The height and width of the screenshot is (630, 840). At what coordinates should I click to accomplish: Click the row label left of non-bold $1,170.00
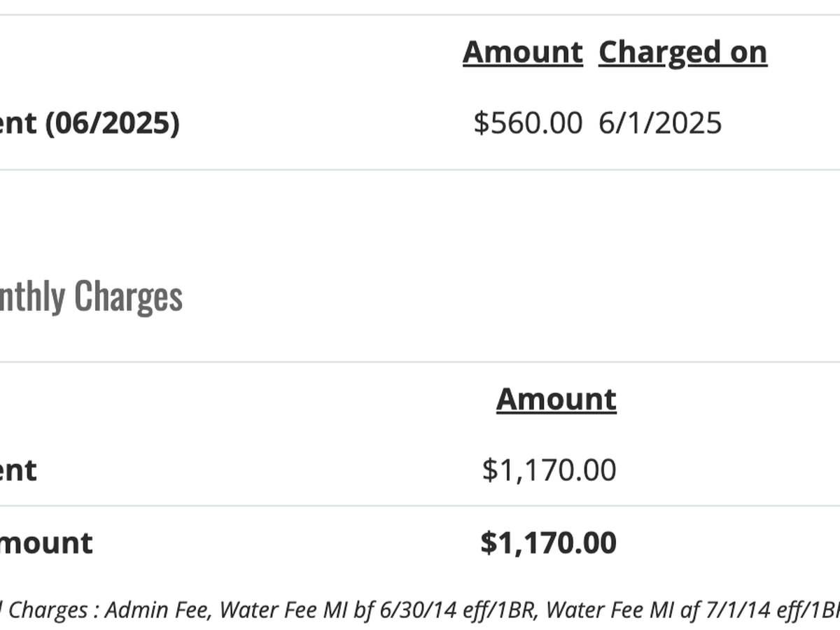tap(18, 470)
